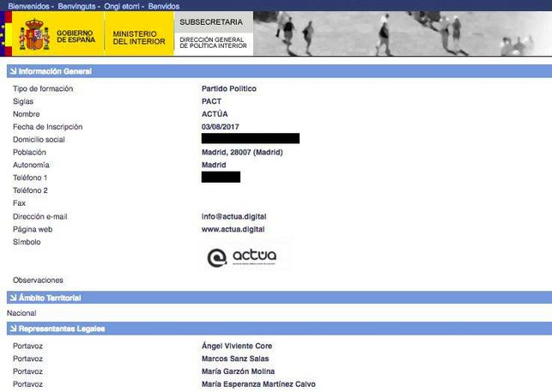Click the info@actua.digital email address

[234, 216]
